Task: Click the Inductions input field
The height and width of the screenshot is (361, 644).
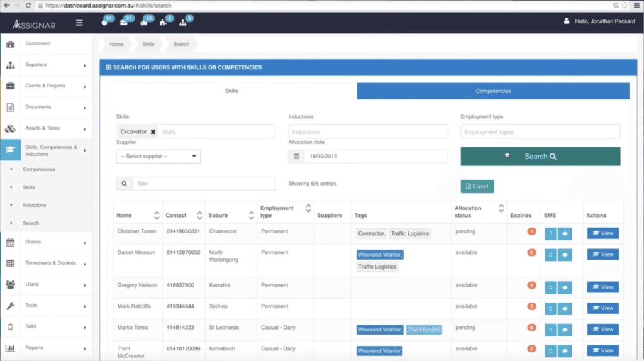Action: (368, 132)
